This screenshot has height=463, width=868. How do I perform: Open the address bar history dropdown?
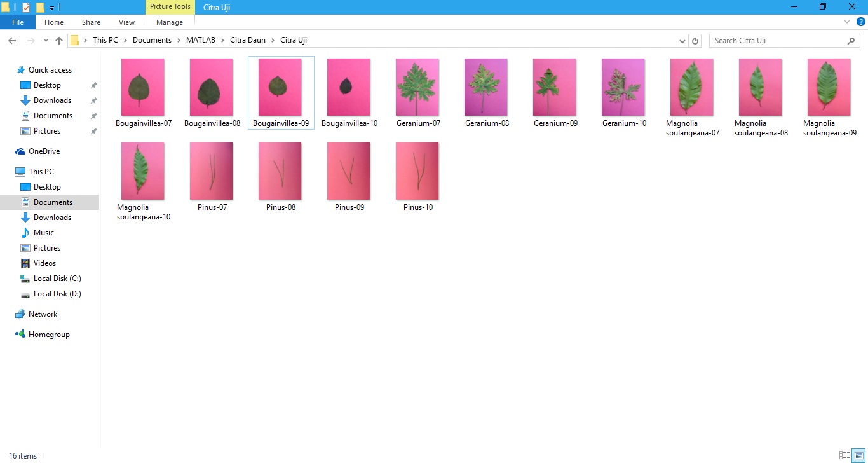[x=682, y=41]
